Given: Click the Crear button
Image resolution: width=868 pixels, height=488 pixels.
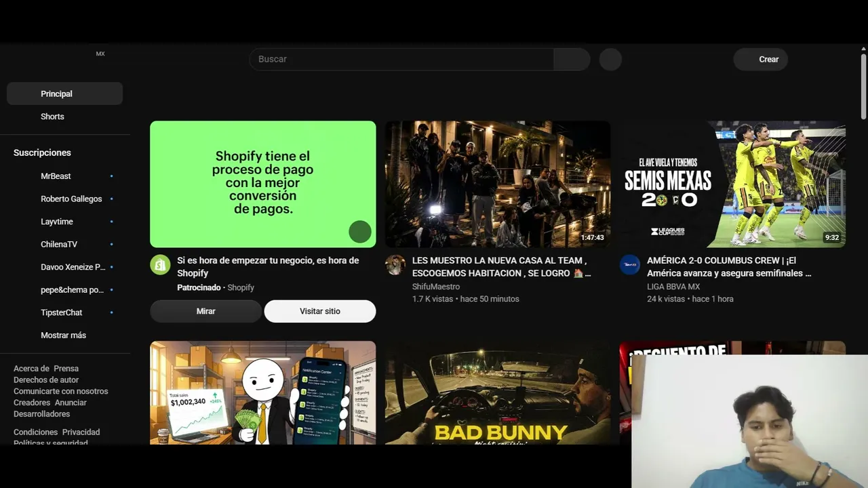Looking at the screenshot, I should 761,59.
